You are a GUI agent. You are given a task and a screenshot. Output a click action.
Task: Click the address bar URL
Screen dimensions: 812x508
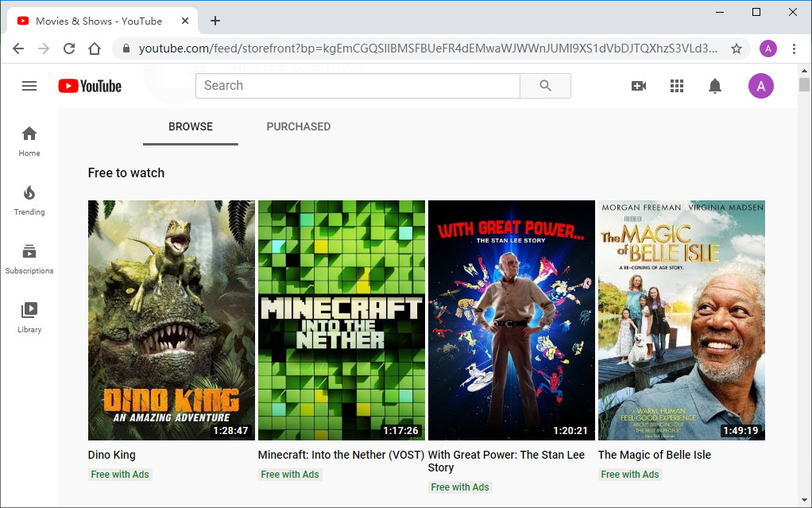[427, 48]
